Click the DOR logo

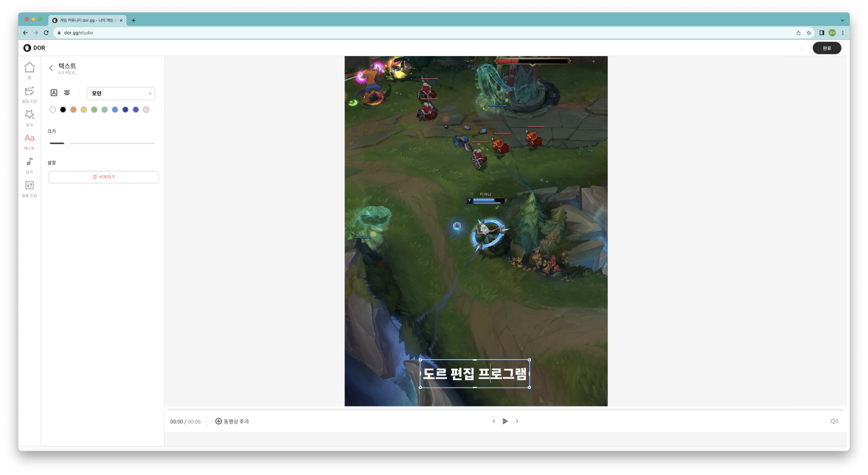(x=34, y=48)
